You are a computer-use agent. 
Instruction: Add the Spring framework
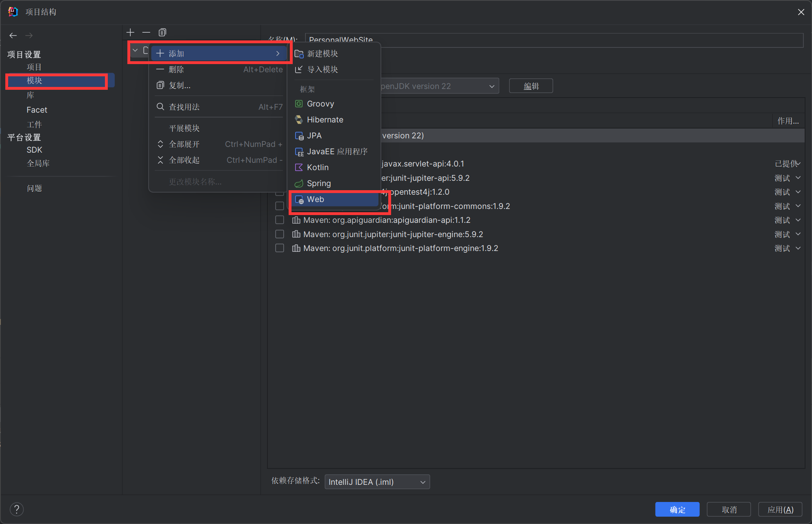point(334,183)
